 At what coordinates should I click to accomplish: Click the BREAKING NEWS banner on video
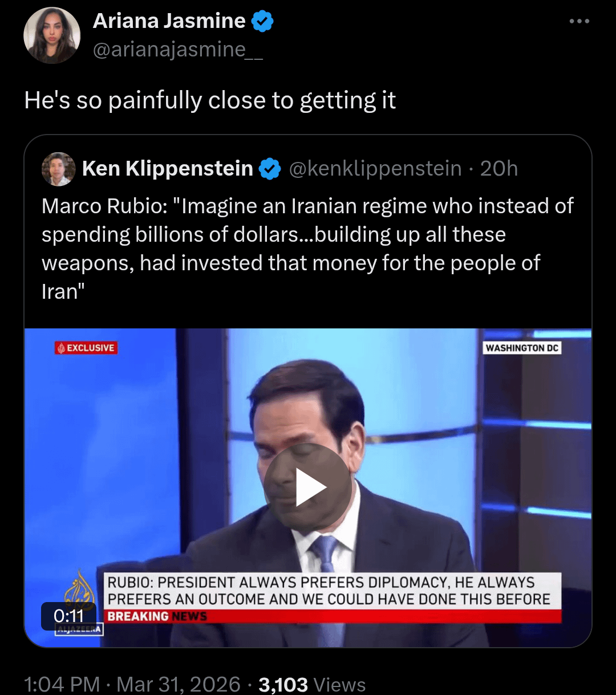[157, 616]
